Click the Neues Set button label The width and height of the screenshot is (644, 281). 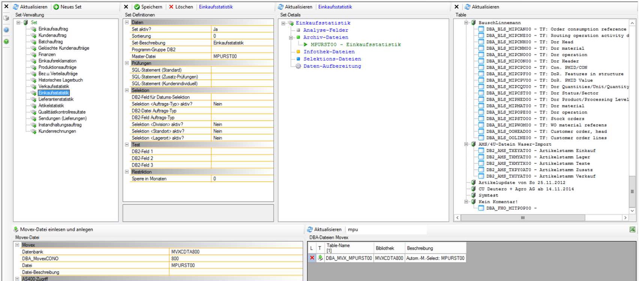pyautogui.click(x=71, y=7)
